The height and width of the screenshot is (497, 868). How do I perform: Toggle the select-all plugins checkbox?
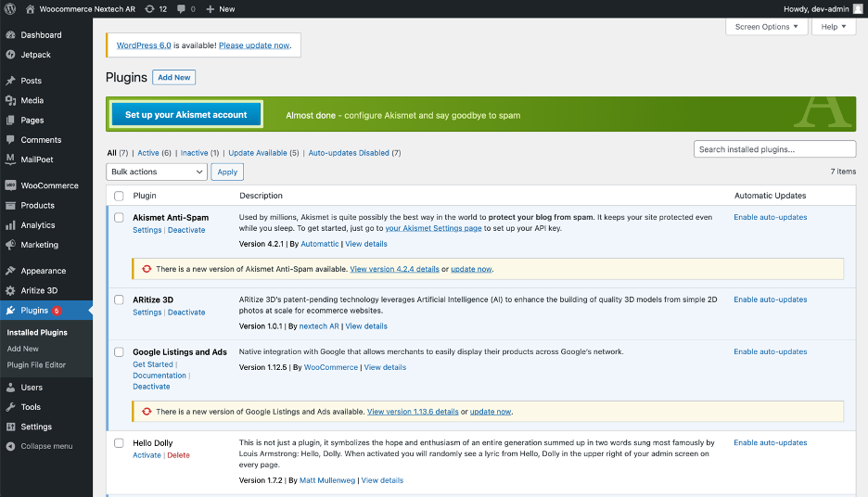pyautogui.click(x=119, y=196)
